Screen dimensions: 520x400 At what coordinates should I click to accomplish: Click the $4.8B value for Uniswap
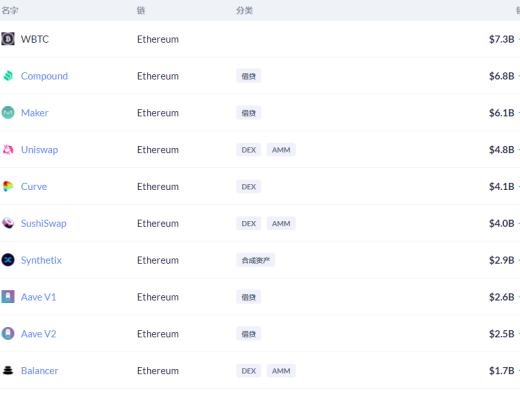(502, 150)
